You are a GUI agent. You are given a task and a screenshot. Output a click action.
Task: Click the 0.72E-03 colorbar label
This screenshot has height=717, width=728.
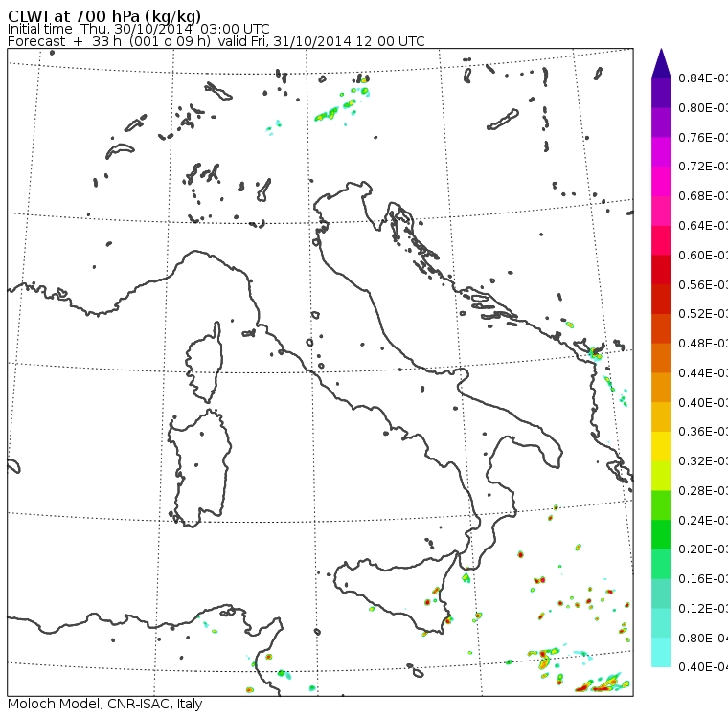click(703, 167)
